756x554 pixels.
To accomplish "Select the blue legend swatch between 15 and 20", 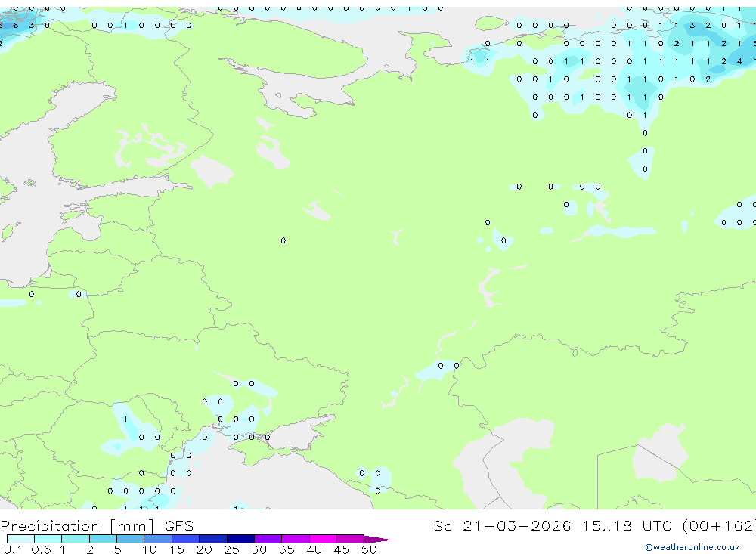I will pos(186,539).
